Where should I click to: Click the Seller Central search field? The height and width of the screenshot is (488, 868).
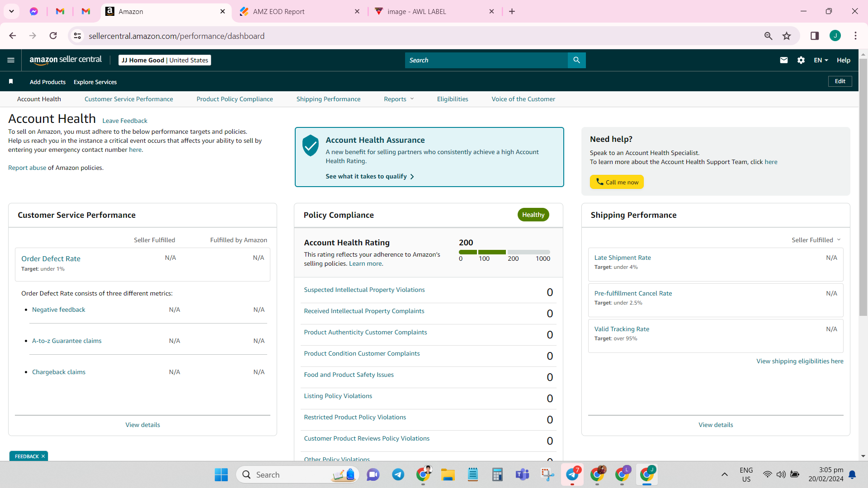486,60
